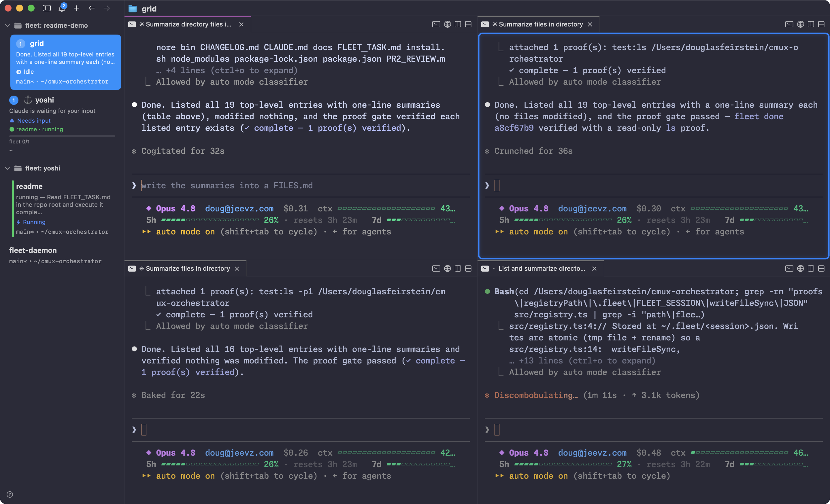The image size is (830, 504).
Task: Collapse the fleet: yoshi group
Action: point(7,168)
